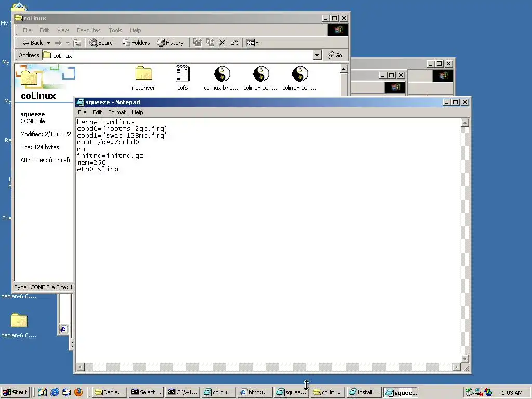
Task: Select the colinux-brid... application icon
Action: click(x=221, y=78)
